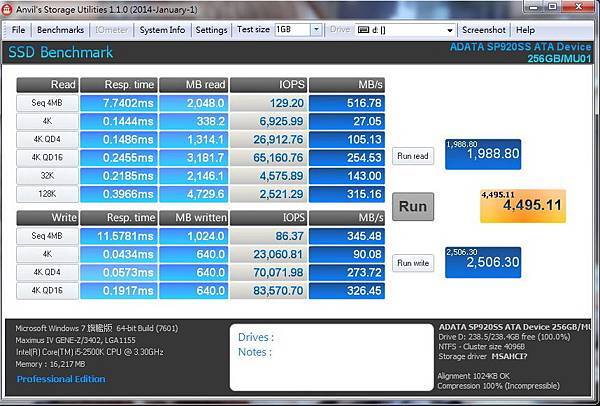Click the read 4K response time 0.1444ms
The height and width of the screenshot is (406, 600).
coord(119,121)
